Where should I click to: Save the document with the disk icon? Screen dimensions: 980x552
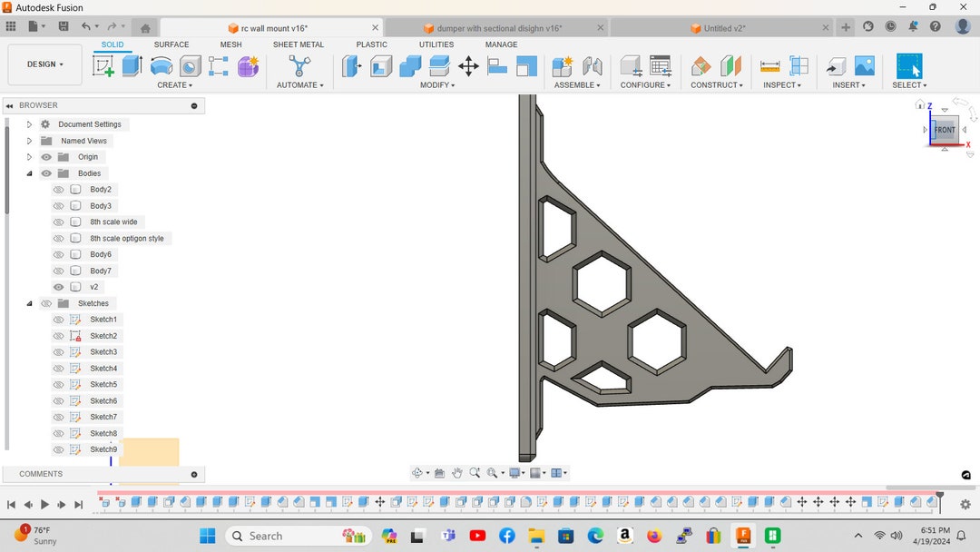[64, 26]
